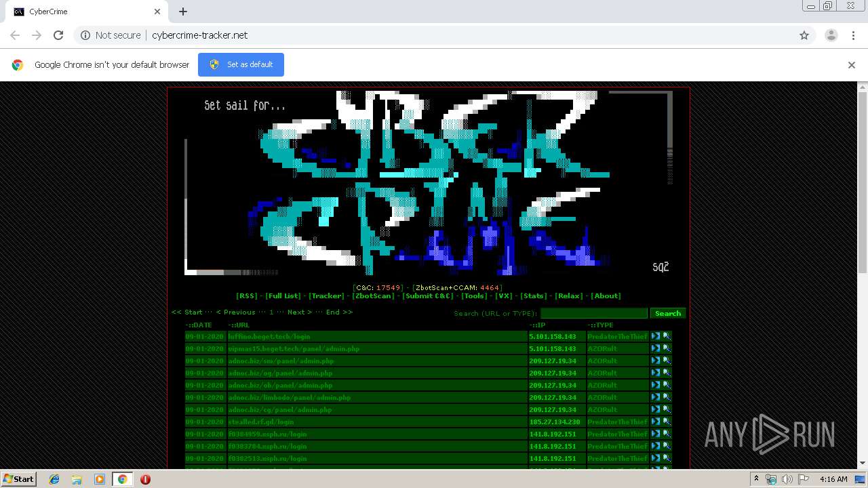This screenshot has height=488, width=868.
Task: Click the magnifier icon in the adnoc.biz/og/panel row
Action: pos(667,373)
